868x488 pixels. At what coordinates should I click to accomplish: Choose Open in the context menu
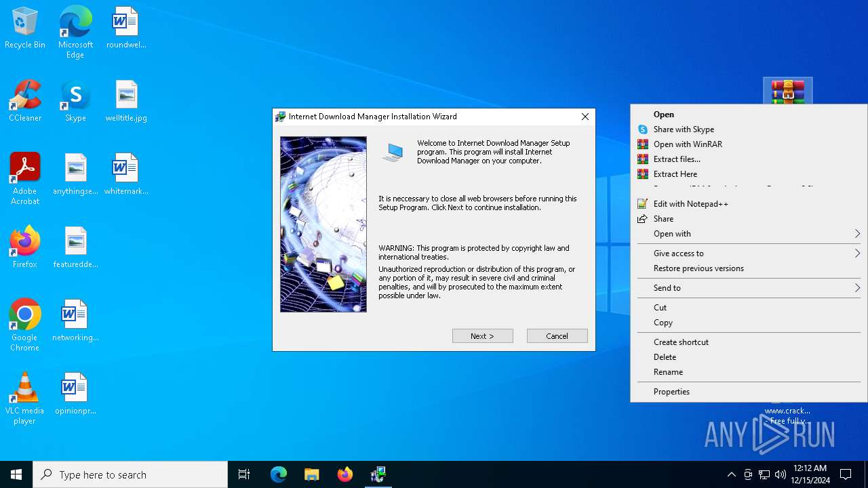[x=749, y=115]
